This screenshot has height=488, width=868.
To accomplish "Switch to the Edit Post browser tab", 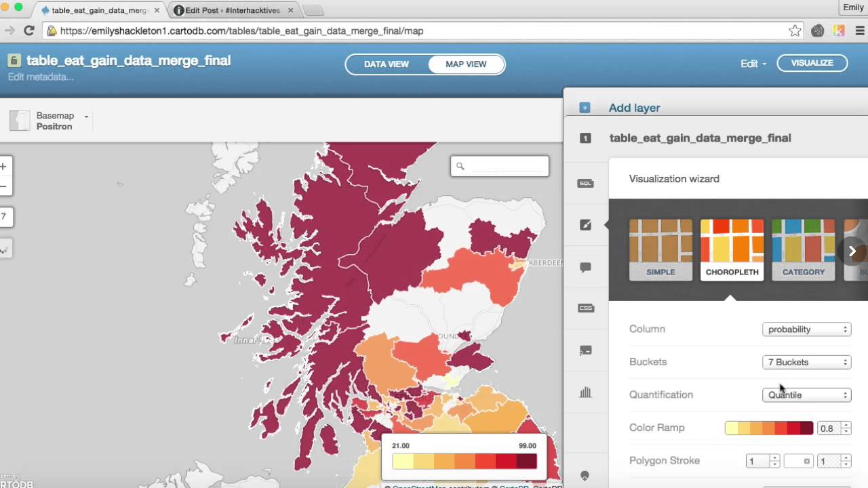I will 234,11.
